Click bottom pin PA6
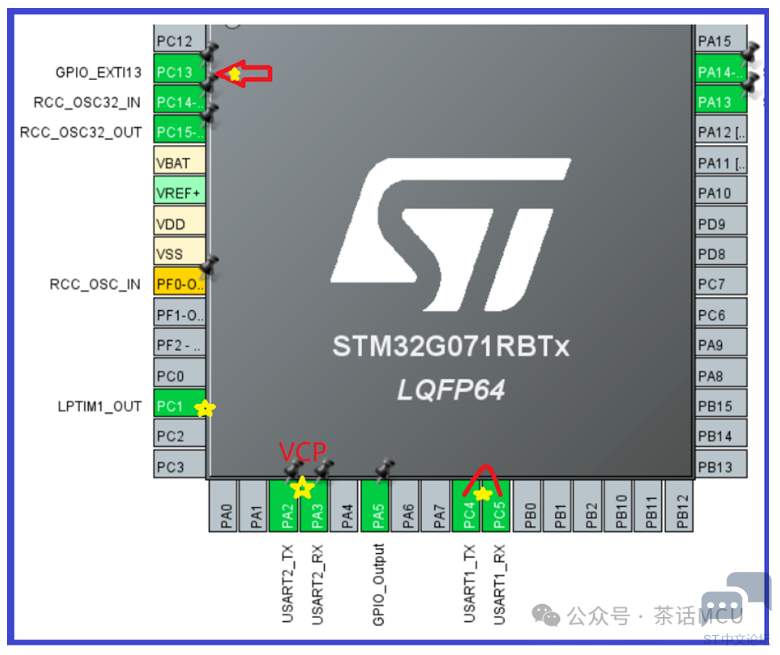The image size is (780, 655). point(406,506)
